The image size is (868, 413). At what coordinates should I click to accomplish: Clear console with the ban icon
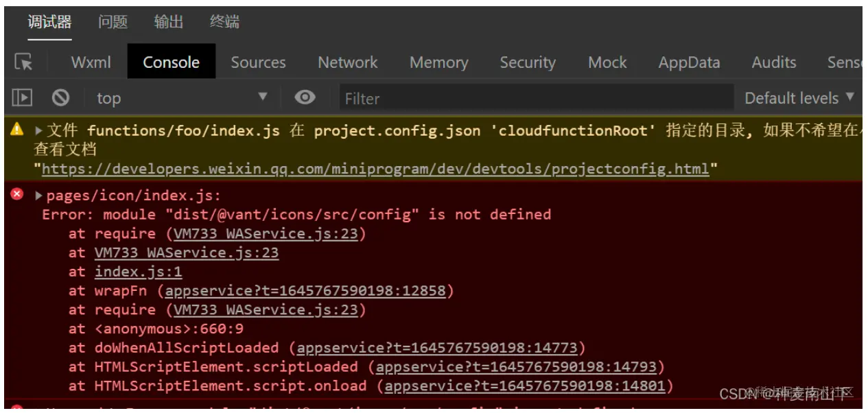[60, 97]
